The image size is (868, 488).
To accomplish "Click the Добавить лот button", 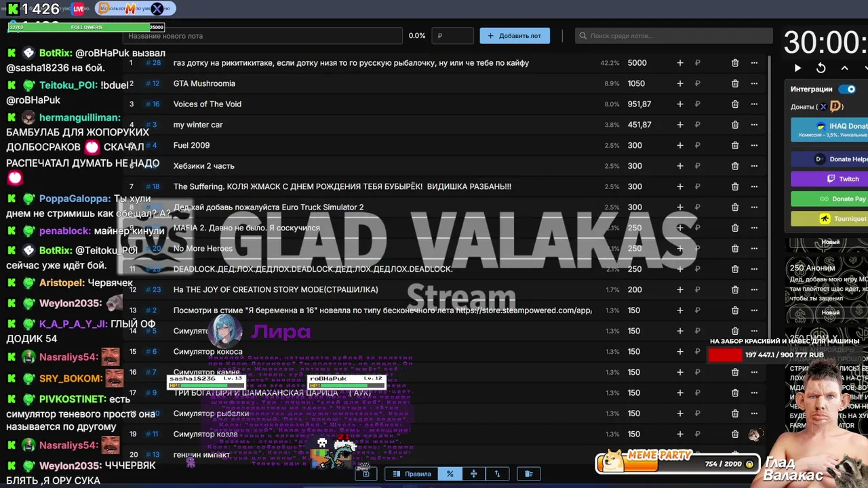I will (x=515, y=36).
